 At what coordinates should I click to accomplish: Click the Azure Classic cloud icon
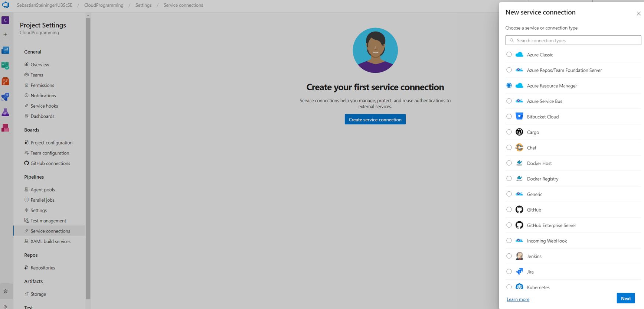[x=519, y=55]
